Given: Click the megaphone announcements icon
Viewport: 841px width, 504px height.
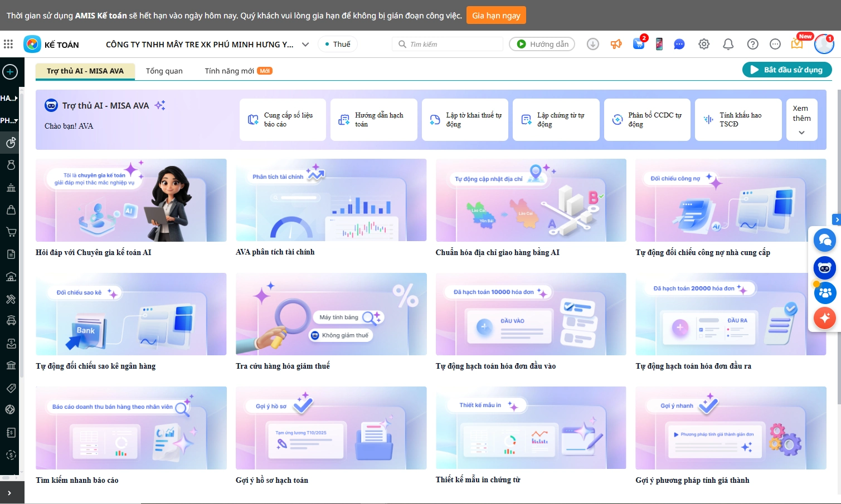Looking at the screenshot, I should 616,44.
